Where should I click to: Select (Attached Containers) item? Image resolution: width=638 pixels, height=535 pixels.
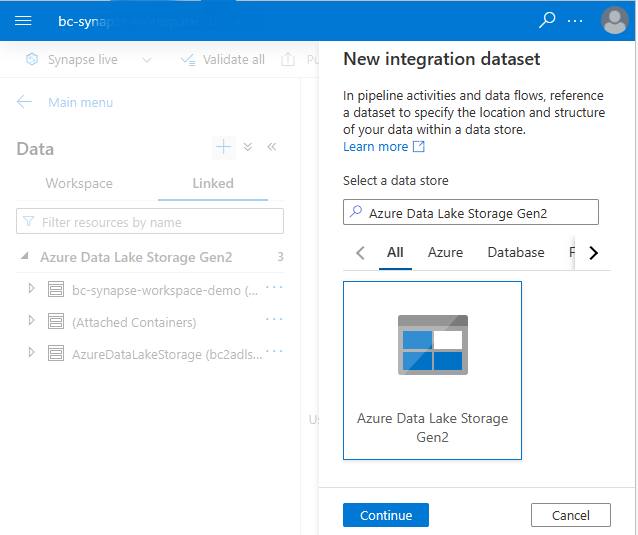point(134,323)
